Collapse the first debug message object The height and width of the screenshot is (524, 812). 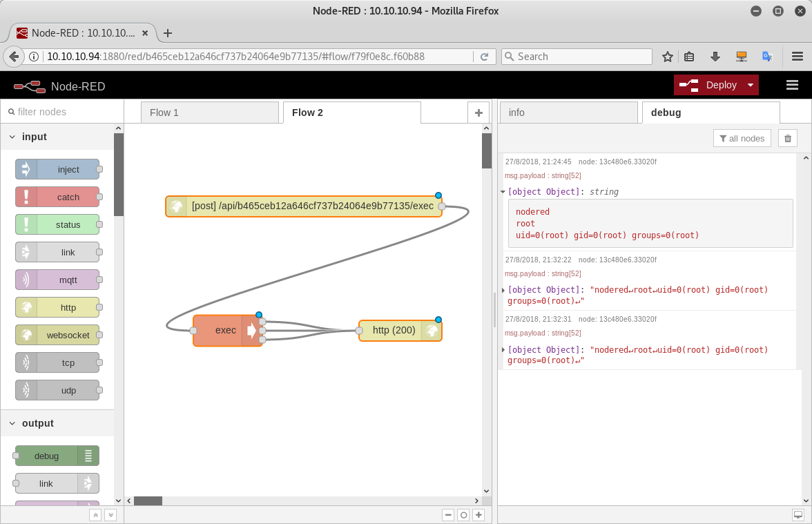click(x=503, y=192)
